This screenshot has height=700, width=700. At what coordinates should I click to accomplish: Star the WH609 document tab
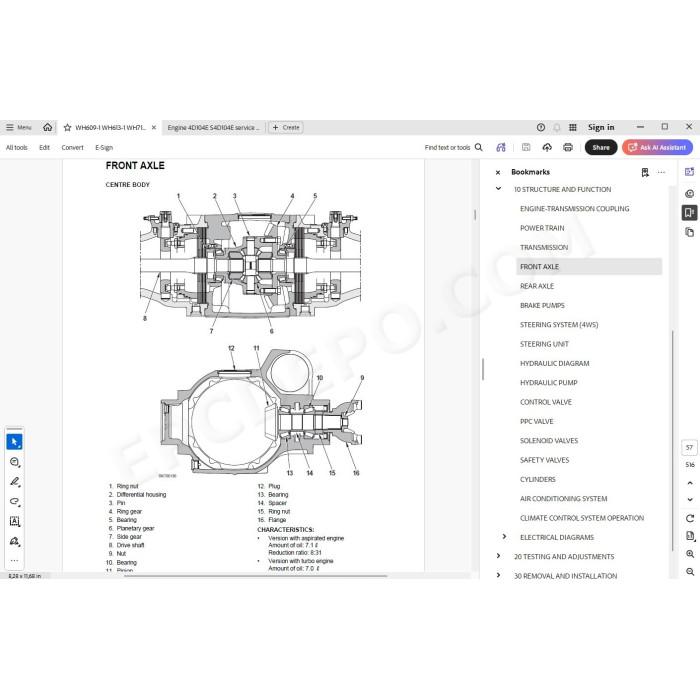coord(67,128)
